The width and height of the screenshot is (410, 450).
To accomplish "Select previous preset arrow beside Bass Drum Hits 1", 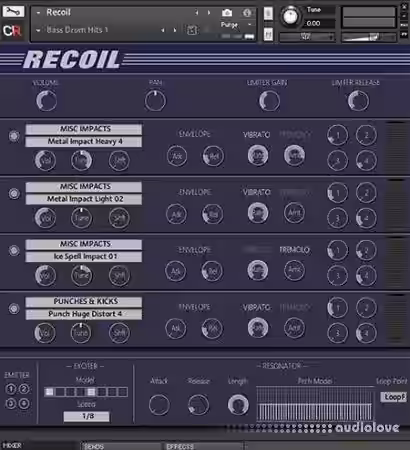I will point(163,30).
